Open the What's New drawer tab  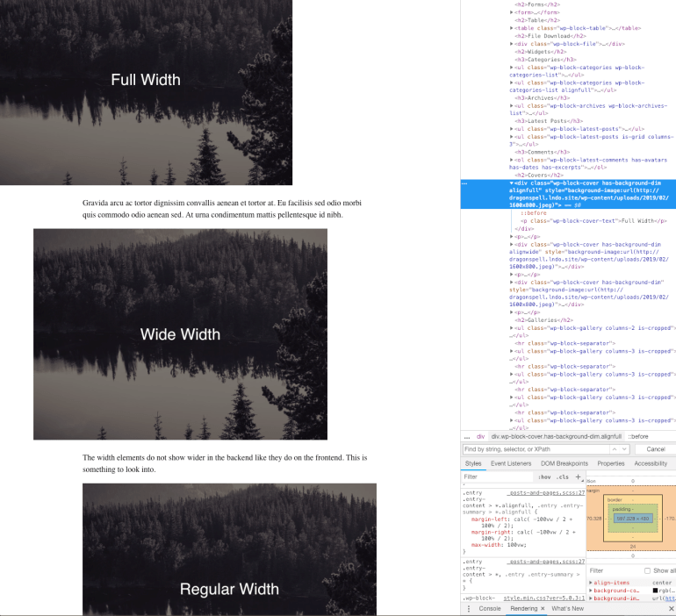567,609
